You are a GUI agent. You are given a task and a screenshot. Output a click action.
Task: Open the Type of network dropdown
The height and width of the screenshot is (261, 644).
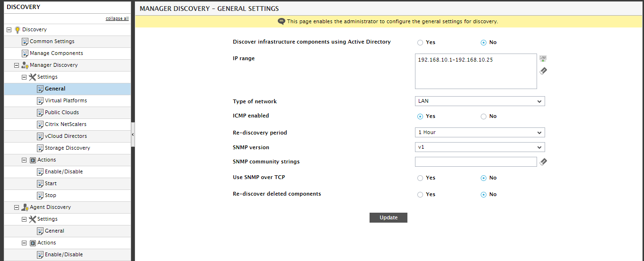pyautogui.click(x=480, y=101)
